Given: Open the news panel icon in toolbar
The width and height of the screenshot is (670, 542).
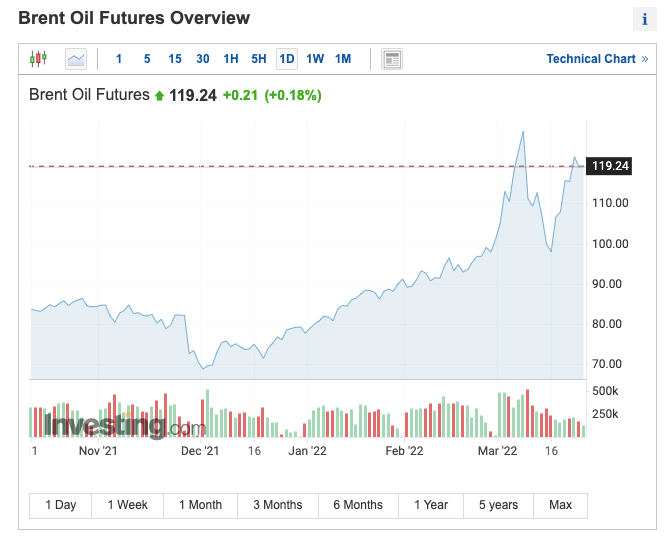Looking at the screenshot, I should pyautogui.click(x=392, y=59).
